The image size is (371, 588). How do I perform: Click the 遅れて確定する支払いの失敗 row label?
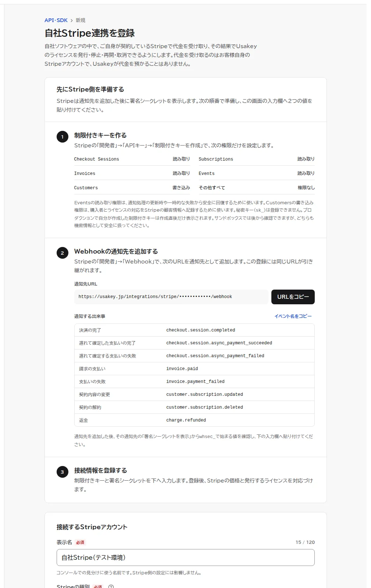[x=107, y=356]
